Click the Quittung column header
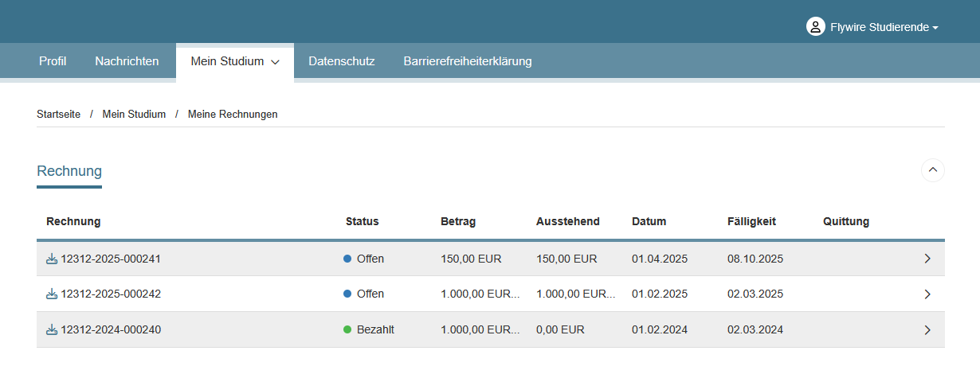This screenshot has height=374, width=980. pyautogui.click(x=846, y=221)
